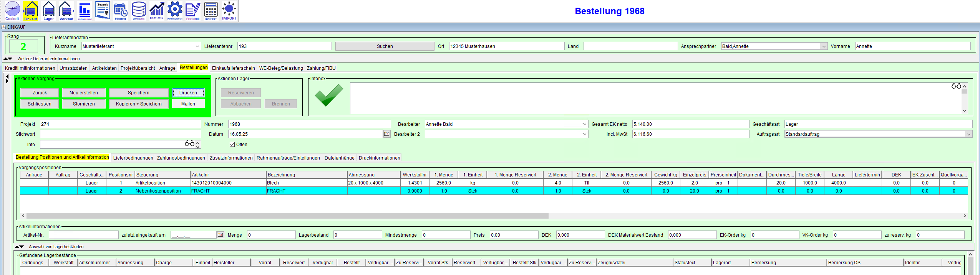Open the Konfiguration gear icon
Viewport: 980px width, 275px height.
pos(175,10)
